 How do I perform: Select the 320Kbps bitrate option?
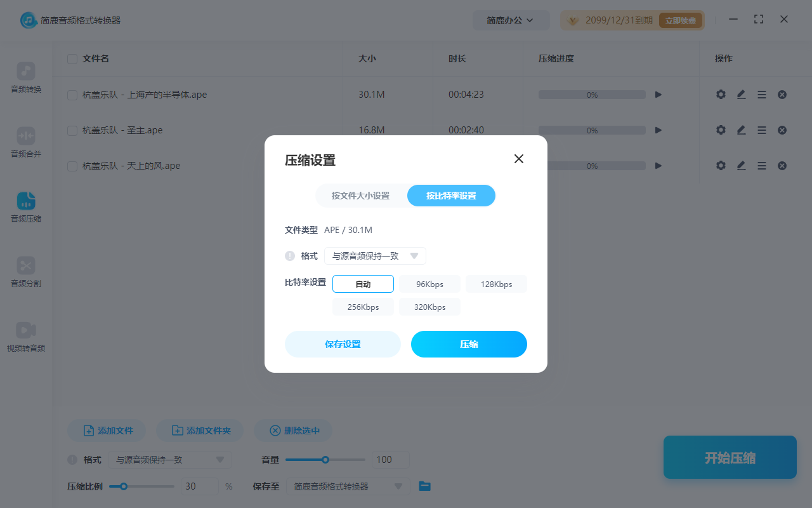(429, 307)
